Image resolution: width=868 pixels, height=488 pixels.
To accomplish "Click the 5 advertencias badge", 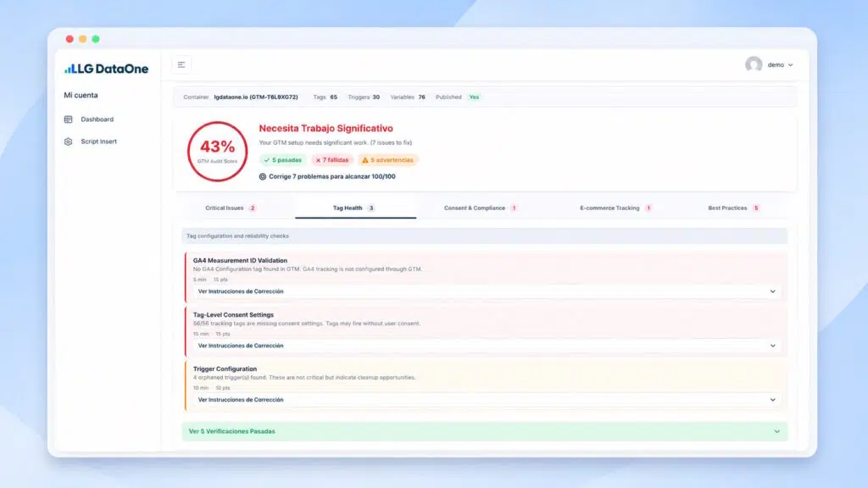I will coord(387,160).
